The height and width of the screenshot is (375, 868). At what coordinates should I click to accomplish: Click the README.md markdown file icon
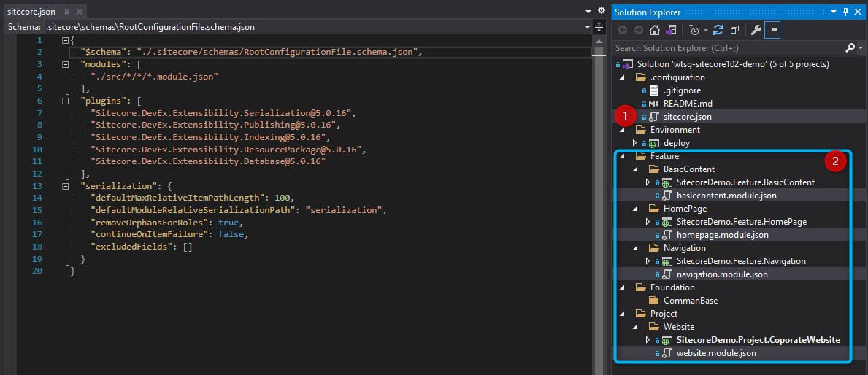[x=654, y=104]
